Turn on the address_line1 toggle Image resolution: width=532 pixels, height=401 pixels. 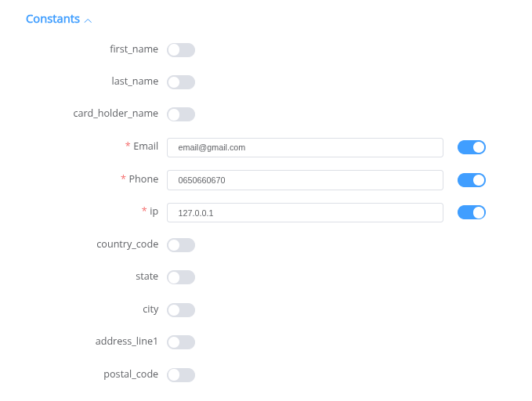181,342
